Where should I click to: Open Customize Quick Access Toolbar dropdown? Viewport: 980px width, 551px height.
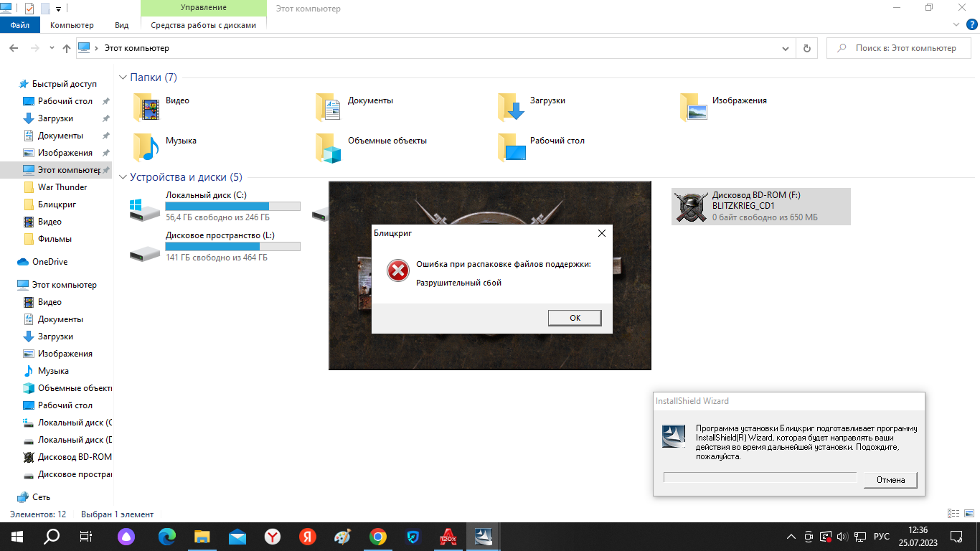pos(58,9)
